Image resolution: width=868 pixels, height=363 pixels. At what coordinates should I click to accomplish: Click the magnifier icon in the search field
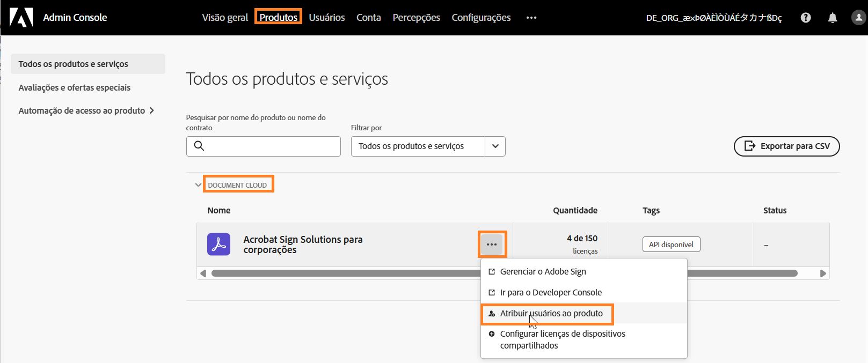point(198,146)
